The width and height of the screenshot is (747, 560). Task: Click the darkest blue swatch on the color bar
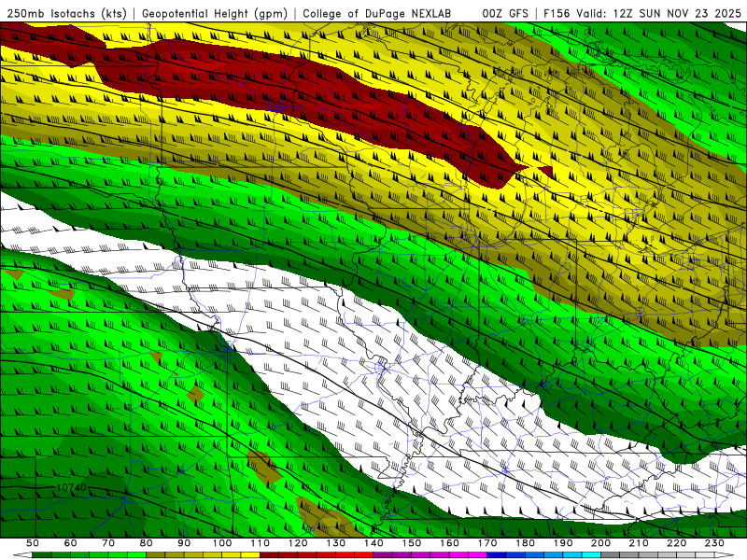tap(497, 554)
